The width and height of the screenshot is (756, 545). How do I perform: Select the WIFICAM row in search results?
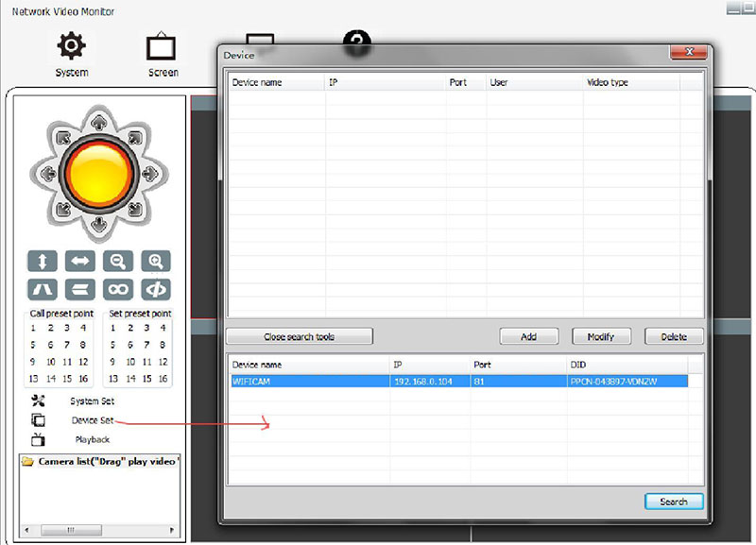(454, 382)
